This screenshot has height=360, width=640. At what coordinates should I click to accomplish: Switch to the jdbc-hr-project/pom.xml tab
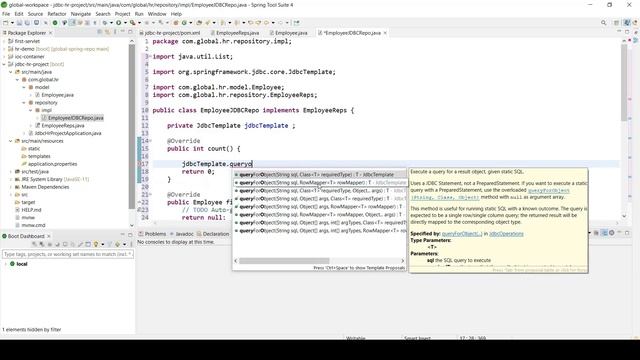click(x=169, y=33)
